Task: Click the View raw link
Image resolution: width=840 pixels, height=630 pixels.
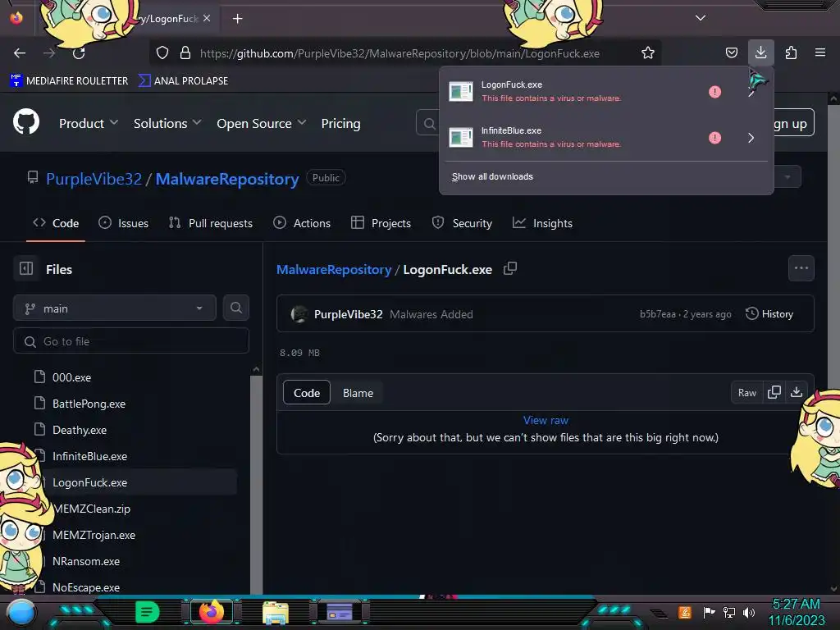Action: click(x=546, y=421)
